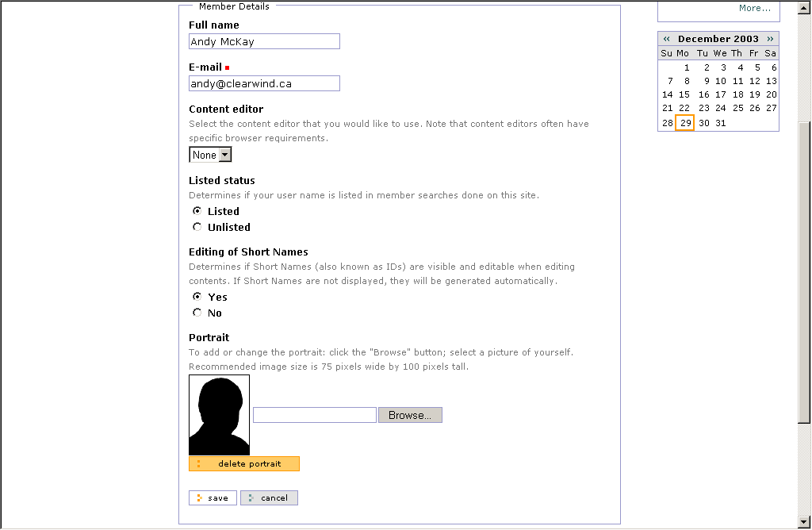Open the More... link
Image resolution: width=812 pixels, height=530 pixels.
tap(754, 8)
